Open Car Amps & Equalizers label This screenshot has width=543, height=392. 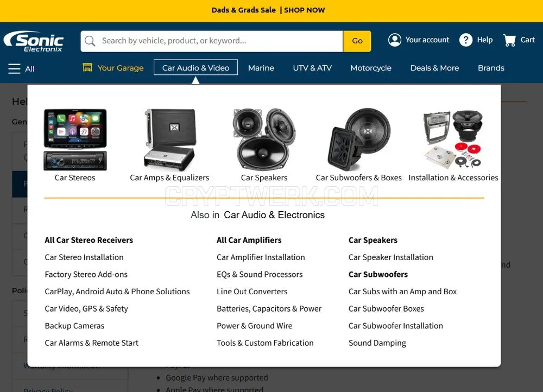pos(169,178)
